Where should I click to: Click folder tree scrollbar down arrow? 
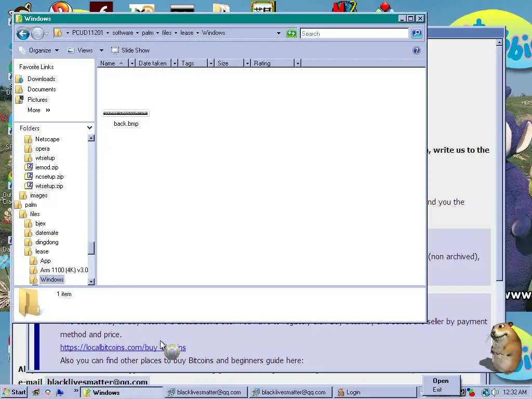click(91, 282)
